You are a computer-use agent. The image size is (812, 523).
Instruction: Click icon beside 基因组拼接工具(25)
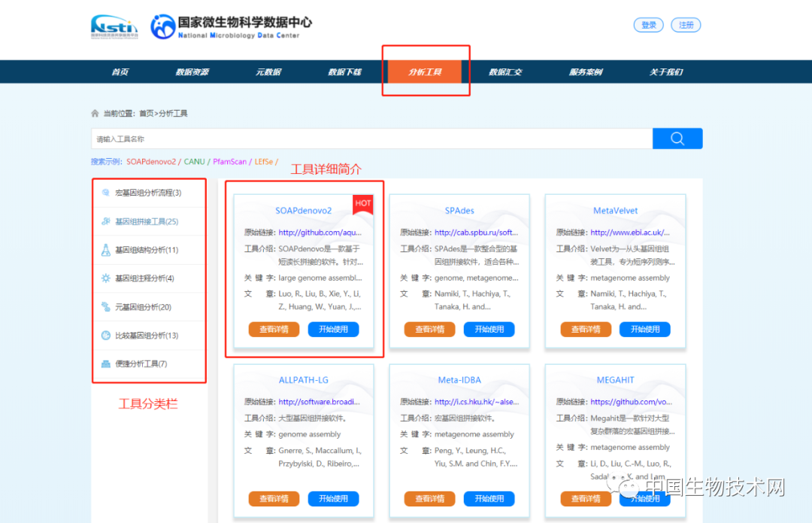pos(106,221)
